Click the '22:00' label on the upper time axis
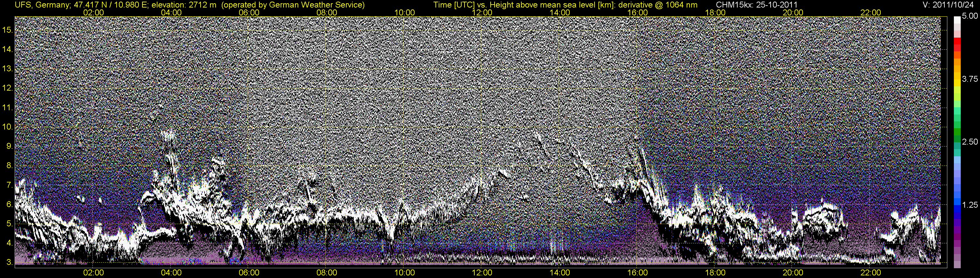 pos(871,12)
